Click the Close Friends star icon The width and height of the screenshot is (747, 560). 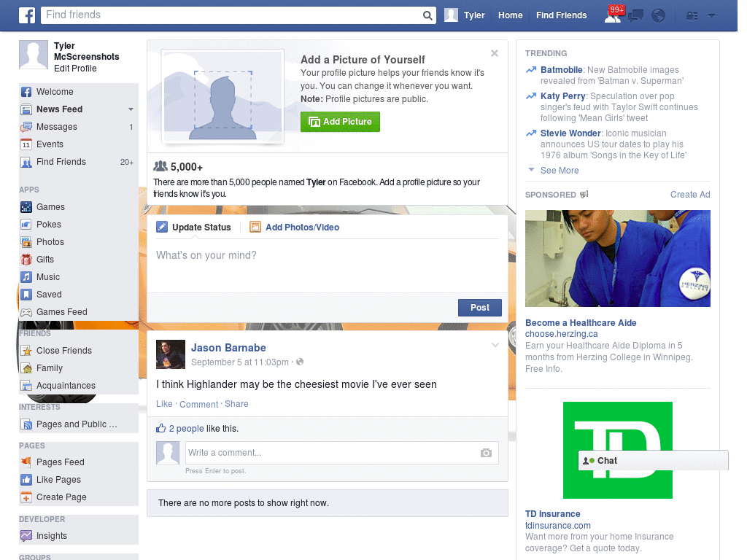(x=26, y=351)
